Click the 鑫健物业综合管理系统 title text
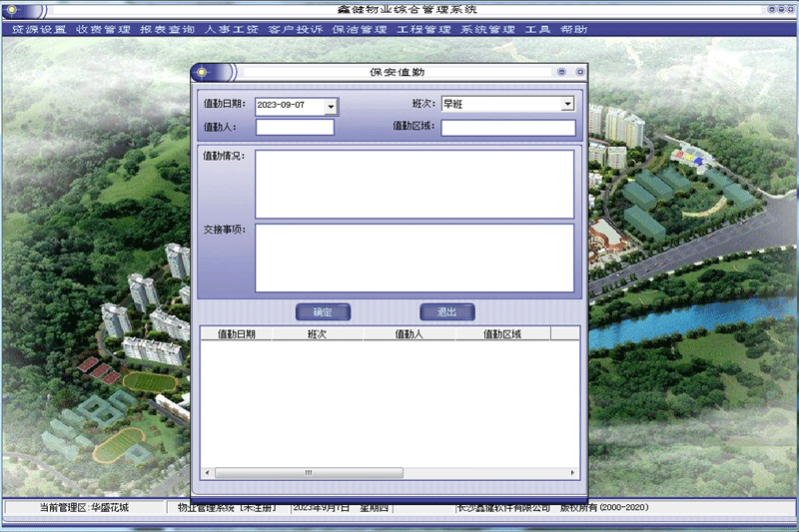The image size is (799, 532). [407, 10]
